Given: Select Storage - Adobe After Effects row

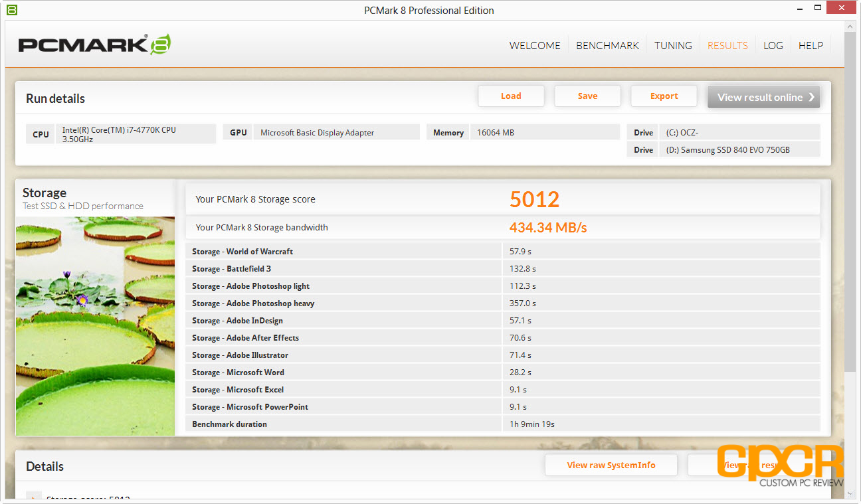Looking at the screenshot, I should coord(502,338).
